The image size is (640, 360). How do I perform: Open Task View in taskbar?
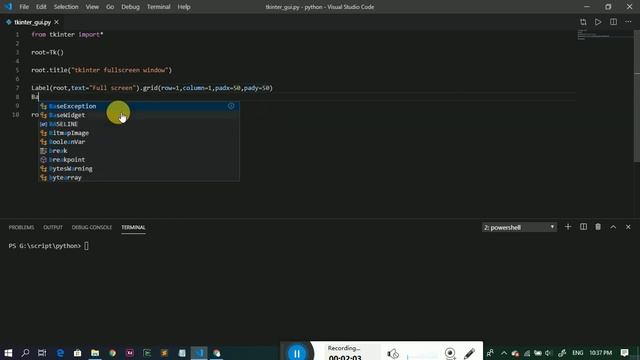coord(42,353)
